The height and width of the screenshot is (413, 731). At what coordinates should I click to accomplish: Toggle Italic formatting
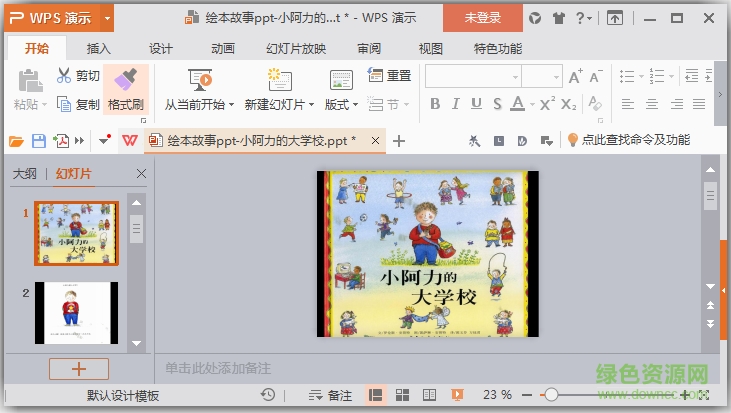(x=455, y=103)
